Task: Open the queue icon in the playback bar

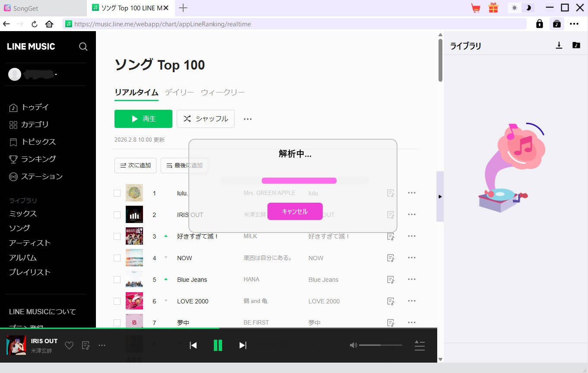Action: [x=419, y=345]
